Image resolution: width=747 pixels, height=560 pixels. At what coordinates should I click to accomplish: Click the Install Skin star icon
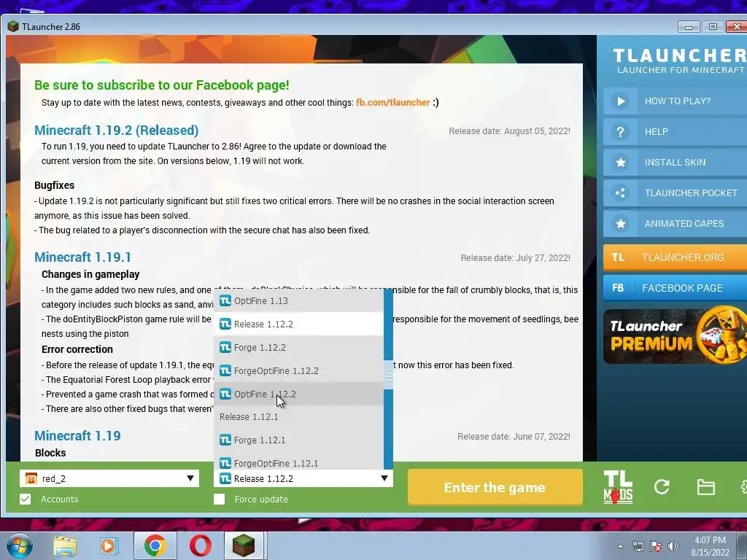(x=620, y=163)
